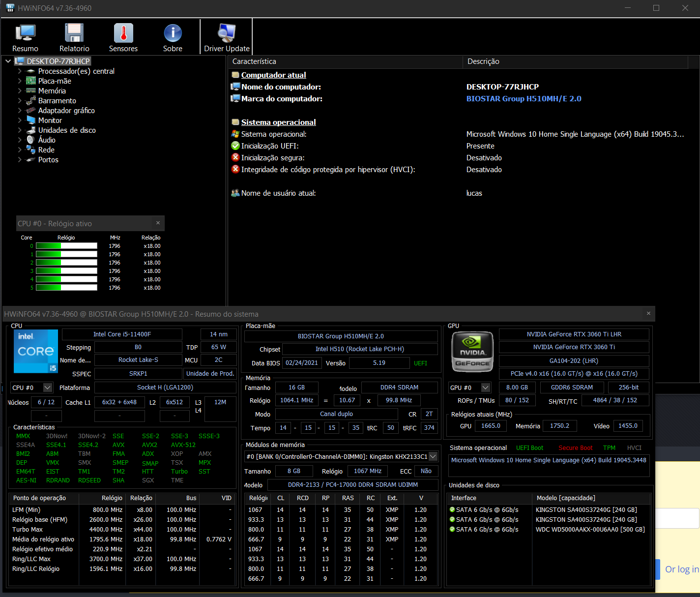Click the SRKP1 SSPEC field
This screenshot has width=700, height=597.
tap(138, 374)
